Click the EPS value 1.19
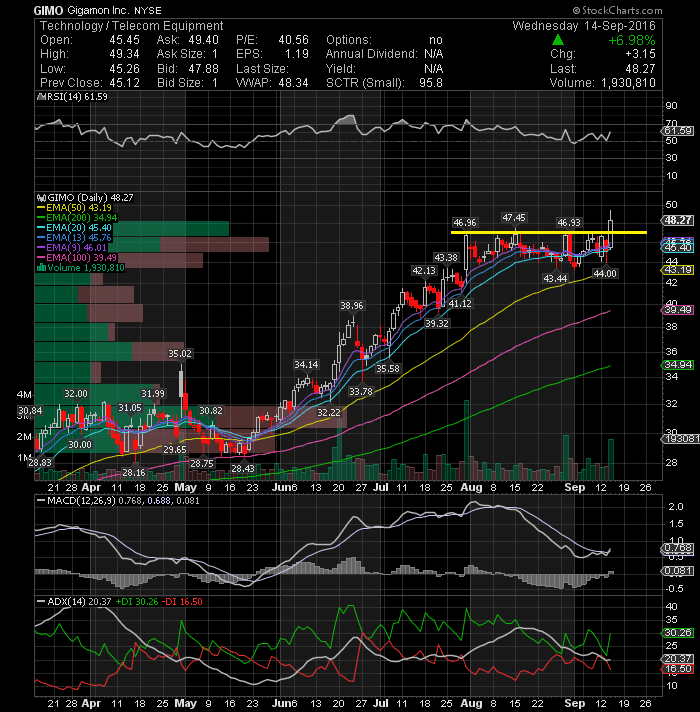 [296, 54]
